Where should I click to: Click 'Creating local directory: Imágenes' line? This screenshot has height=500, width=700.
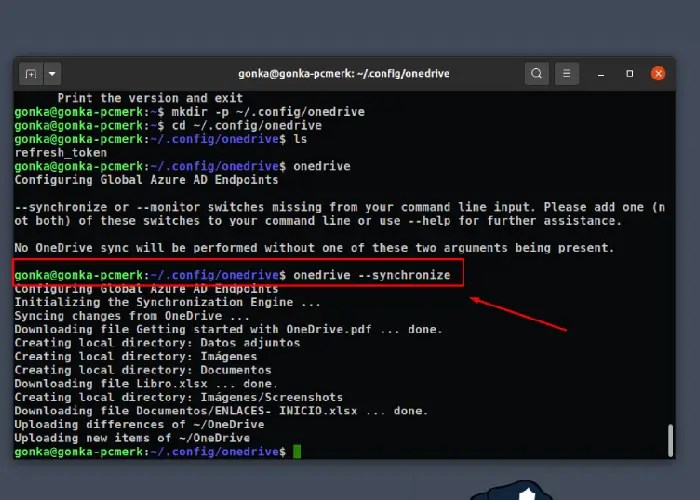136,357
